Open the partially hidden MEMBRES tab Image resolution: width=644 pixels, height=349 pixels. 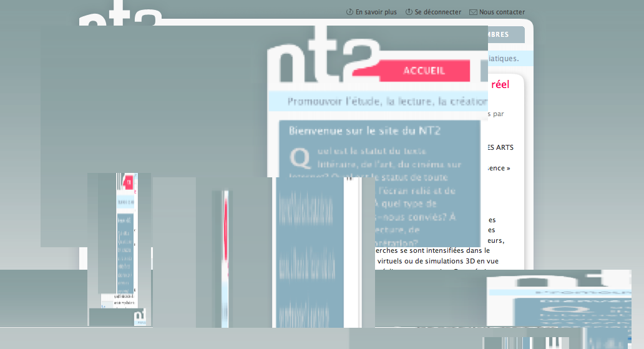(506, 34)
